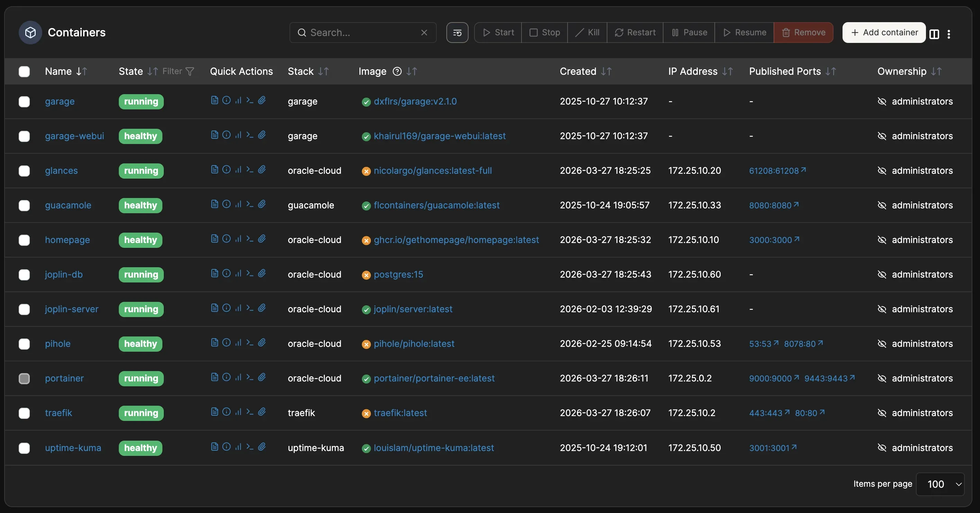The width and height of the screenshot is (980, 513).
Task: Open published port 61208:61208 link
Action: tap(777, 170)
